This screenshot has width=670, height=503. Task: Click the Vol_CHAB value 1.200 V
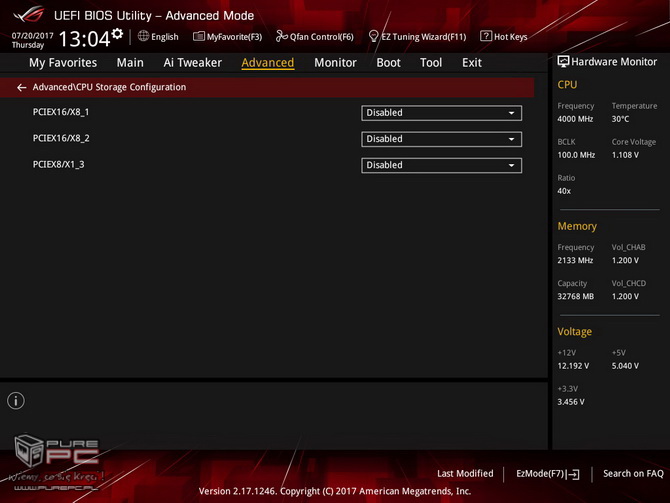(625, 260)
